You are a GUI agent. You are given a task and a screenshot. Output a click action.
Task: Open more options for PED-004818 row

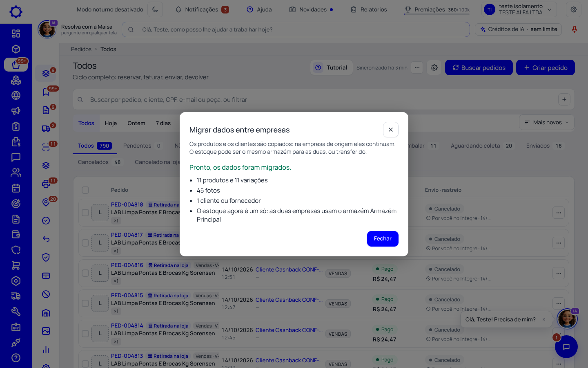pyautogui.click(x=559, y=213)
